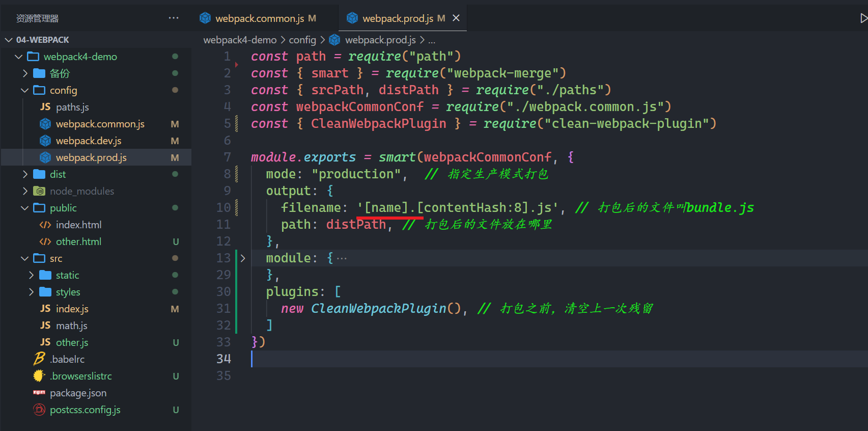Click webpack.prod.js in the breadcrumb

pos(380,40)
